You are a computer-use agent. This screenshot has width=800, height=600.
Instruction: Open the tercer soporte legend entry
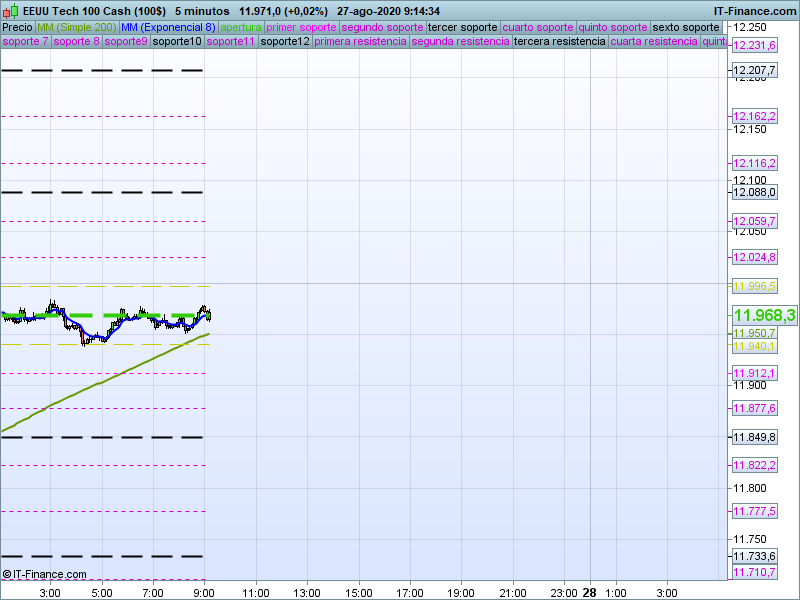pos(462,28)
